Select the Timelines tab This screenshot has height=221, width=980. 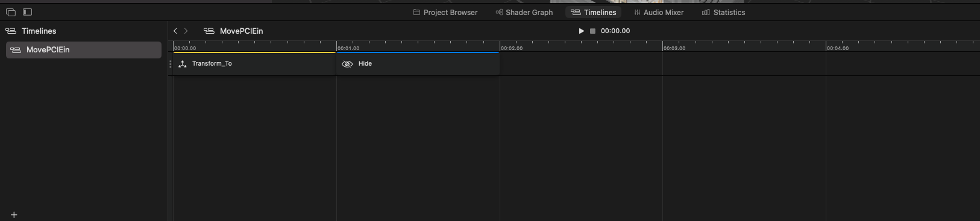(594, 12)
